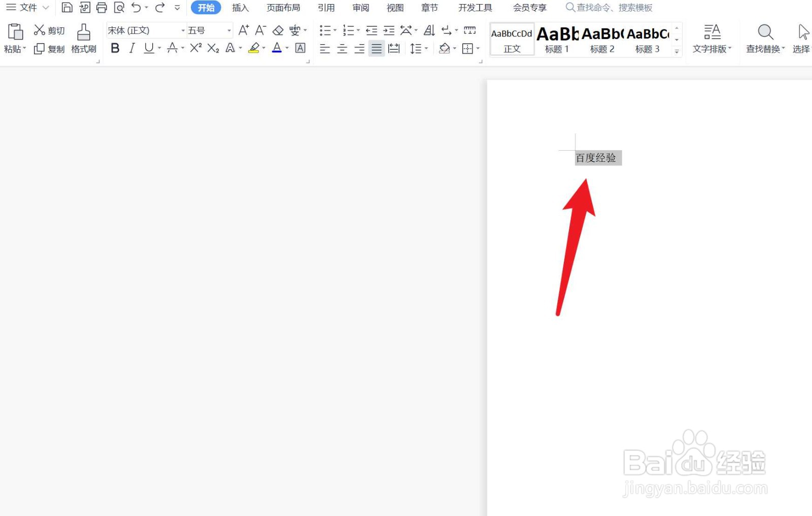Open the 会员专享 tab
Viewport: 812px width, 516px height.
530,8
